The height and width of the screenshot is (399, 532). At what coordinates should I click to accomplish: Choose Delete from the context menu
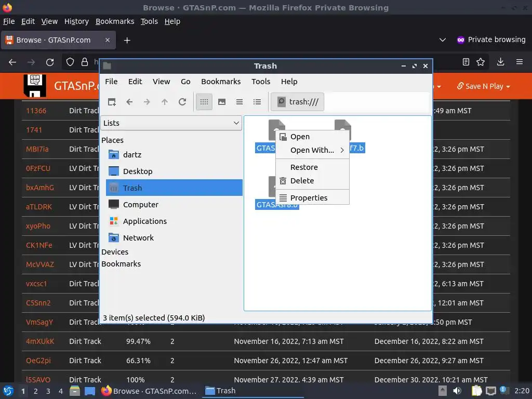coord(312,181)
